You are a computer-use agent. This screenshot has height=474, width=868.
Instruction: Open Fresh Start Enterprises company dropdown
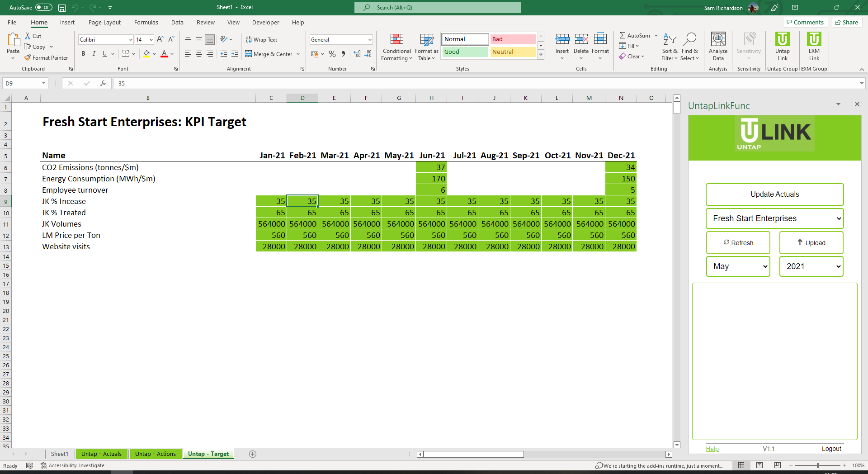point(775,218)
